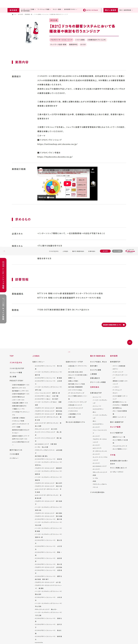Screen dimensions: 138x644
Task: Open 社員インタビュー footer link
Action: [x=38, y=362]
